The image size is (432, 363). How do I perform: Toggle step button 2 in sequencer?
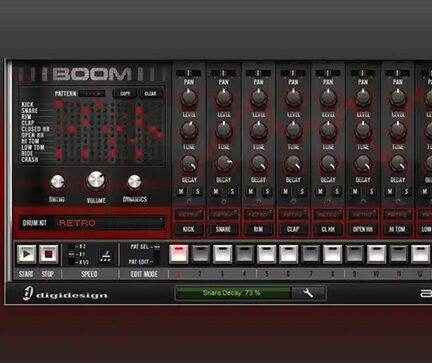click(x=201, y=254)
